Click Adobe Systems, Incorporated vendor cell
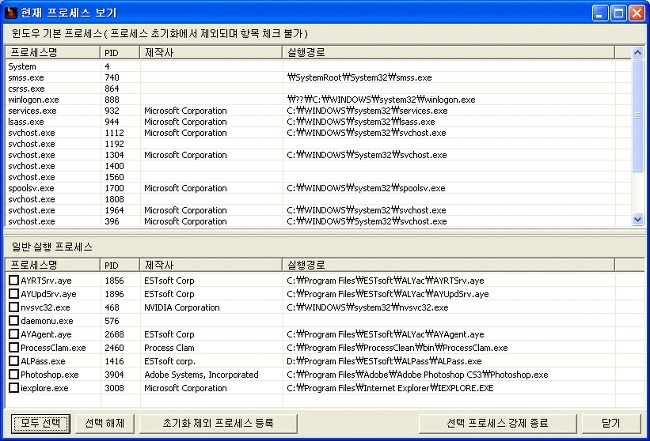The width and height of the screenshot is (650, 441). [x=201, y=375]
